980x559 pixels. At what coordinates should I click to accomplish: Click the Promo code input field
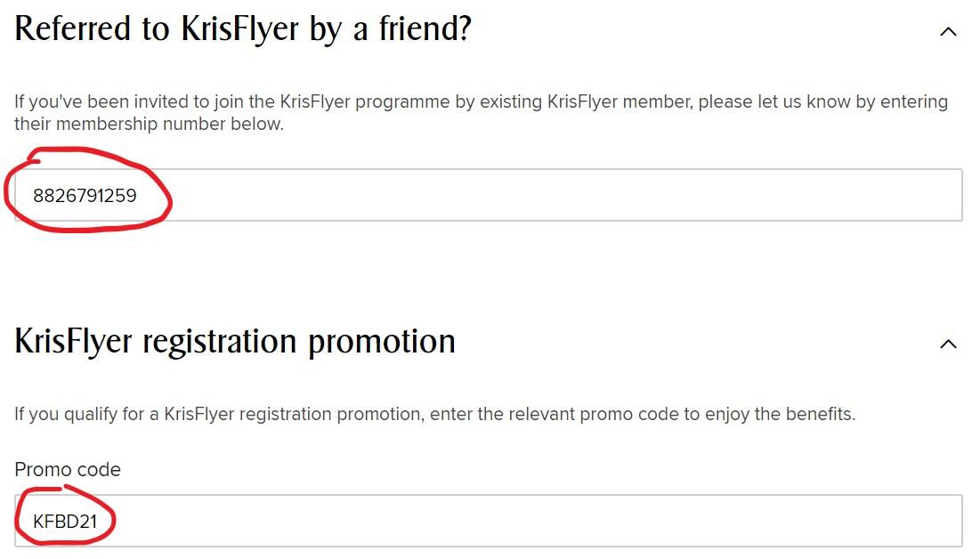(x=488, y=521)
